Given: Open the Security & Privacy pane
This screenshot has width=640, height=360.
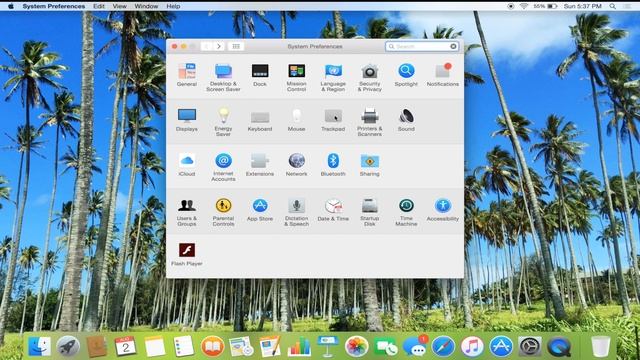Looking at the screenshot, I should (369, 77).
